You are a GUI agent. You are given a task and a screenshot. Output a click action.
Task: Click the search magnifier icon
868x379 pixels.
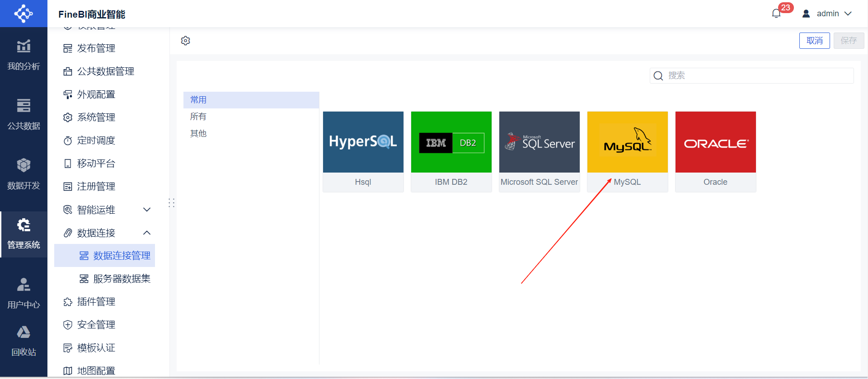tap(658, 76)
